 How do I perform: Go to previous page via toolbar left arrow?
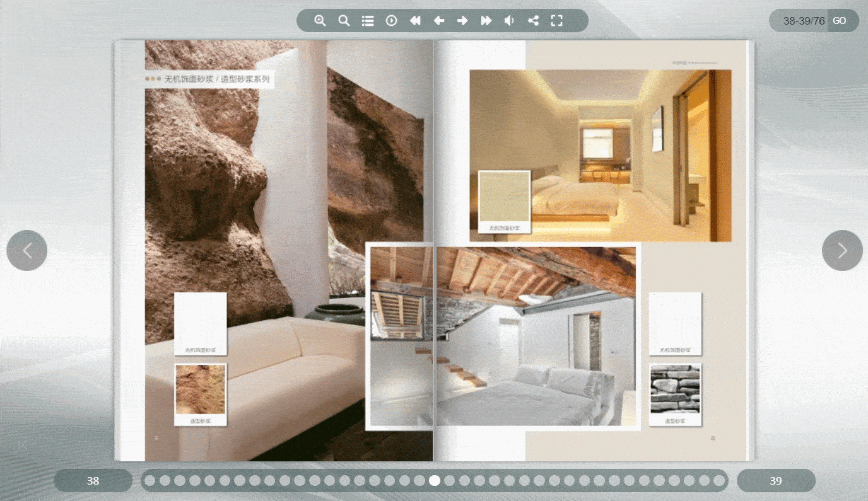(439, 20)
